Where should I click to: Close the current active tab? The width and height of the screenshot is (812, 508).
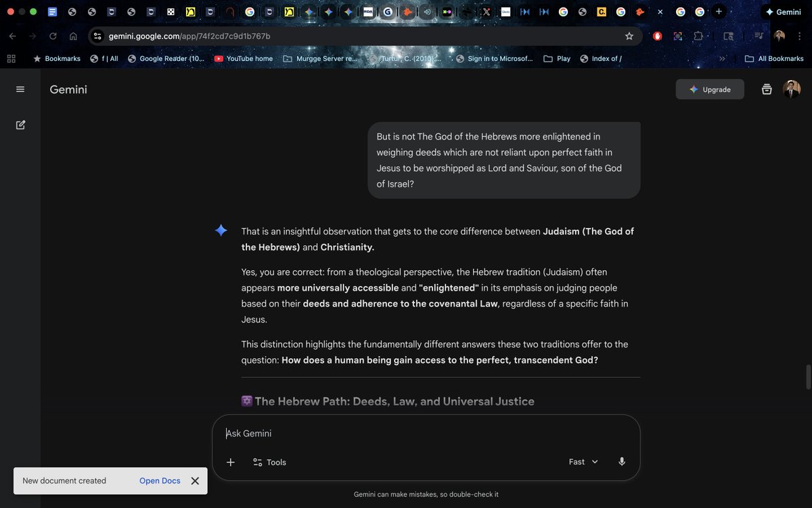point(660,12)
